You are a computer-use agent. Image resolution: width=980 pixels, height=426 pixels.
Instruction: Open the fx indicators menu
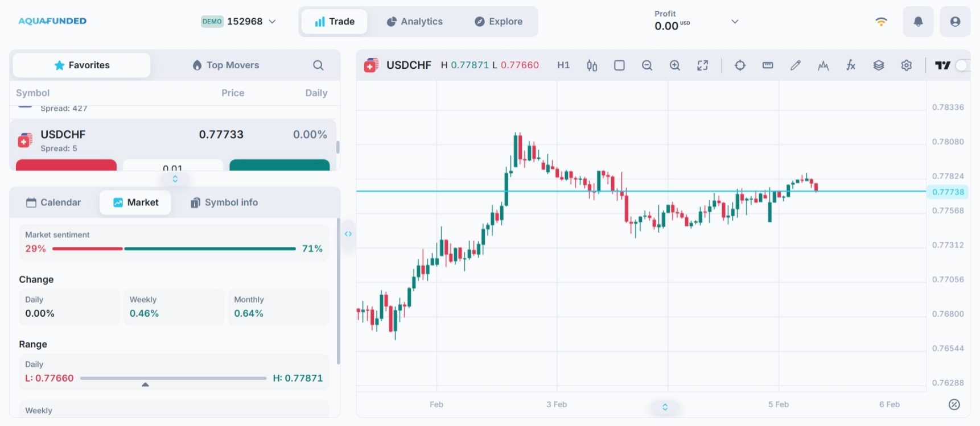point(851,65)
